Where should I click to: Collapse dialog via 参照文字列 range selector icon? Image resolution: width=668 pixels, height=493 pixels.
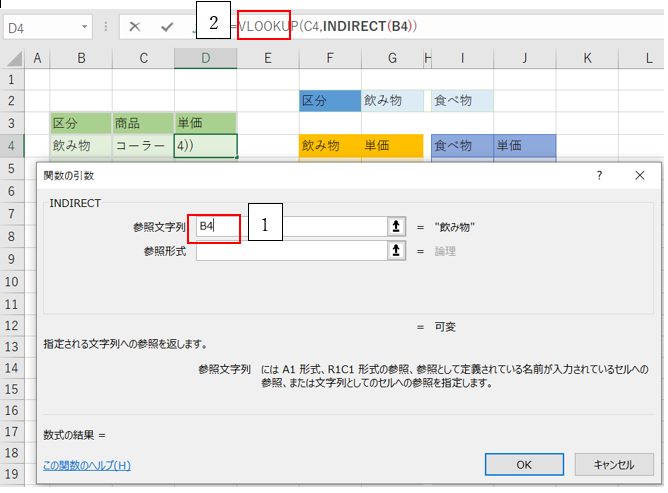pos(396,227)
